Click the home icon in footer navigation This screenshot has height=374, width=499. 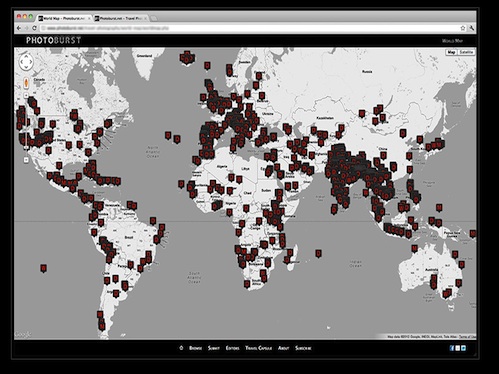[181, 348]
